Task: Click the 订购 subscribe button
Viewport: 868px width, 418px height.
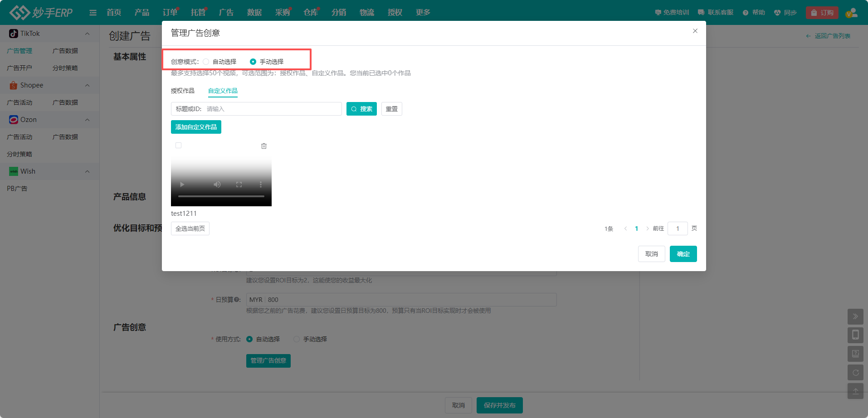Action: pyautogui.click(x=822, y=13)
